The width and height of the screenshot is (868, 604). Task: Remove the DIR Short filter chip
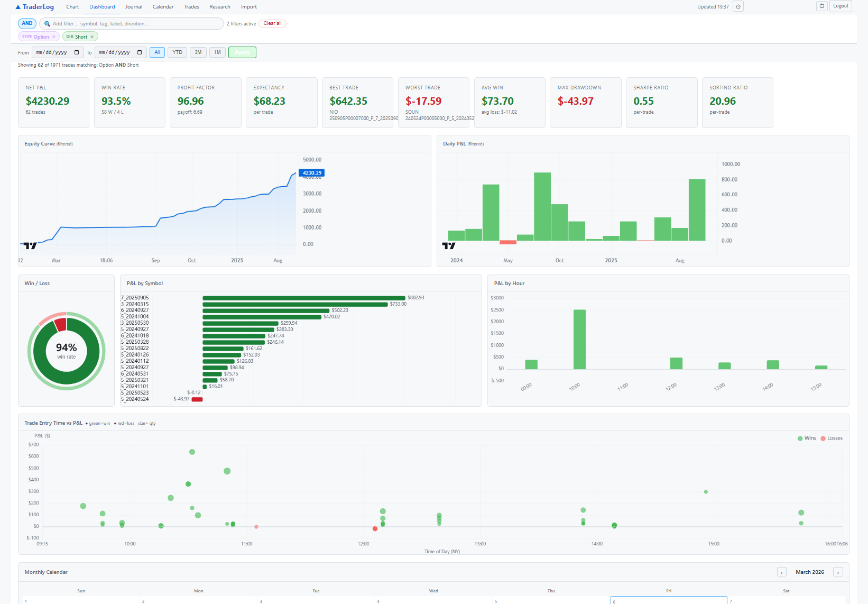[x=93, y=36]
